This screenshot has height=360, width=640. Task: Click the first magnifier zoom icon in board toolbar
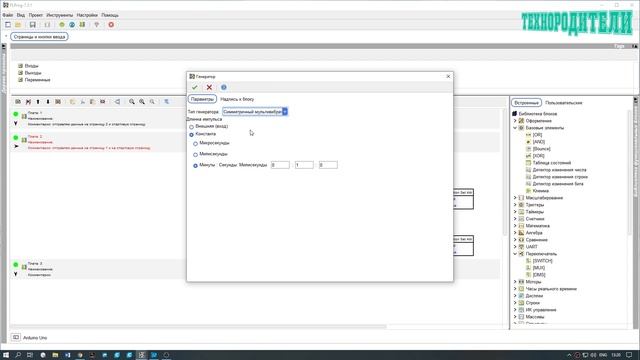click(x=132, y=102)
